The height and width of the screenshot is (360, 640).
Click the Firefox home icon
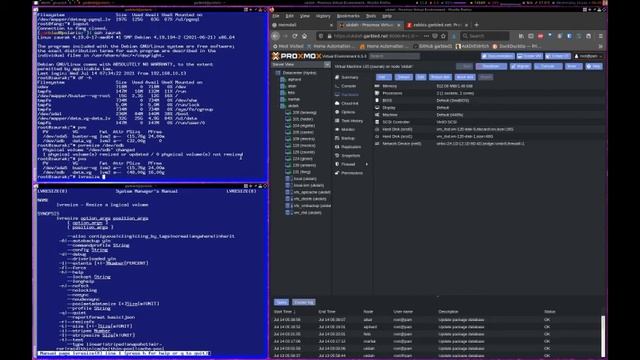point(304,36)
